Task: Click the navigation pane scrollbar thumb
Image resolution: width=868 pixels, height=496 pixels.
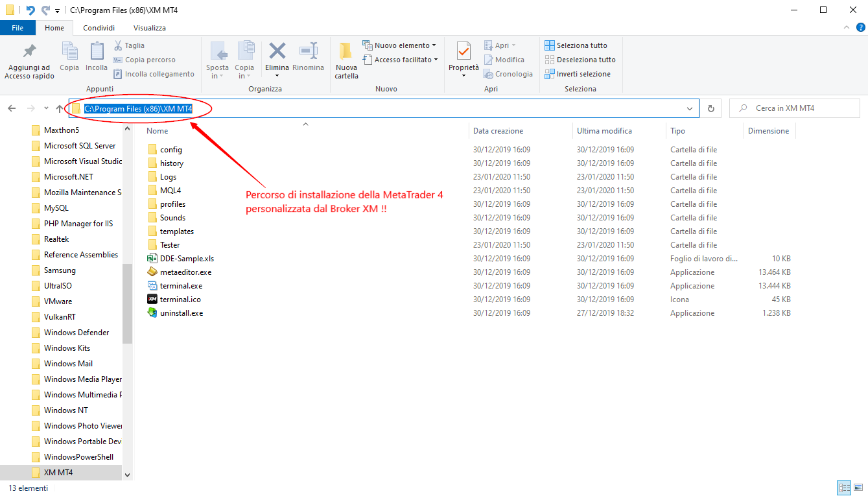Action: 127,303
